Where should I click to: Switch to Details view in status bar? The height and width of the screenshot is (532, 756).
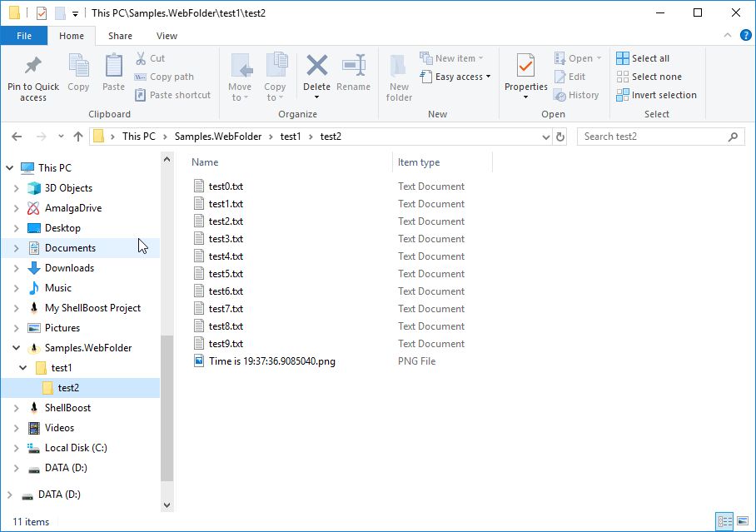(724, 521)
